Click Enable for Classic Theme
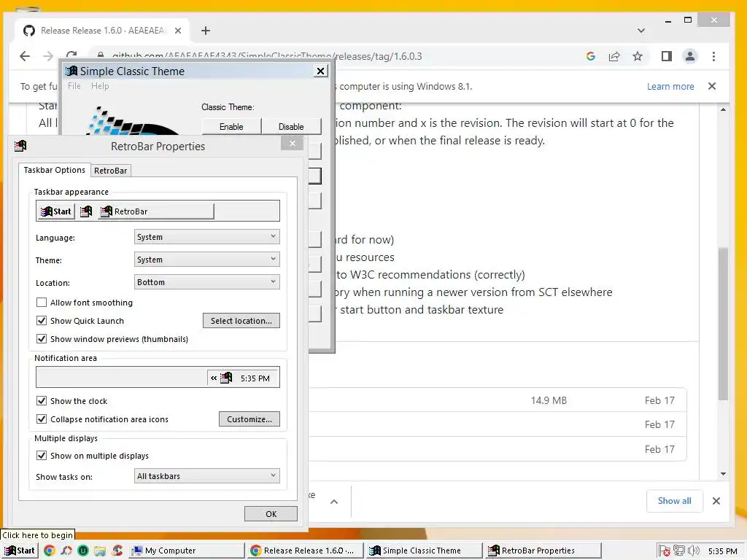Screen dimensions: 747x560 (x=231, y=127)
